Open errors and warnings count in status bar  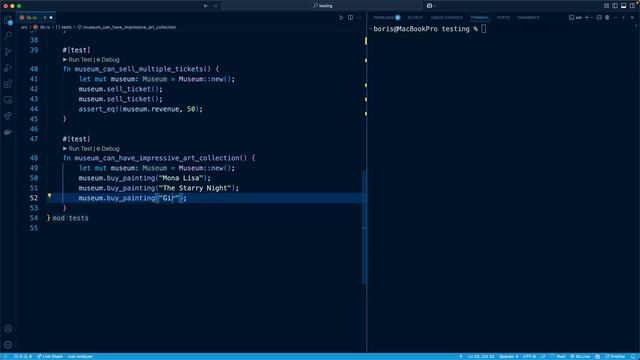tap(23, 357)
